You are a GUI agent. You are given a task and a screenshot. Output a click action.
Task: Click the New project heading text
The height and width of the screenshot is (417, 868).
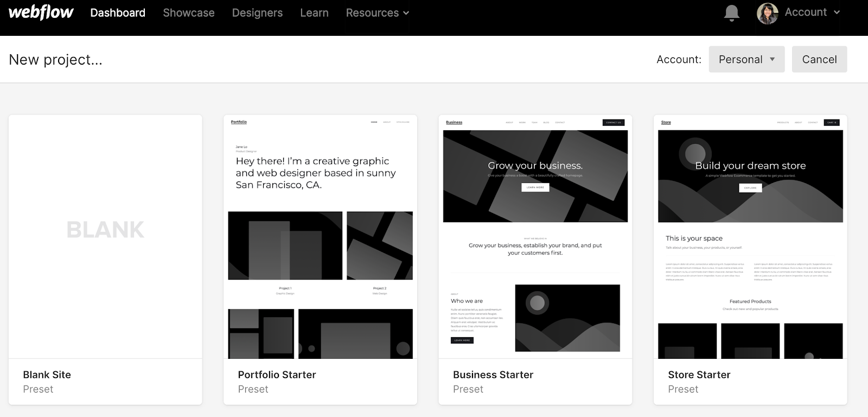pyautogui.click(x=55, y=59)
